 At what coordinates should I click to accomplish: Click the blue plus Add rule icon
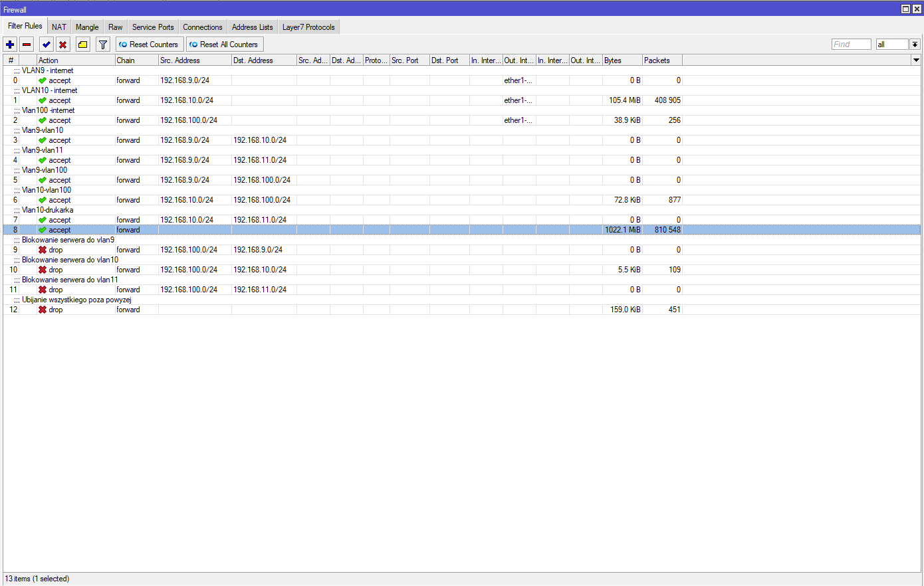[10, 45]
